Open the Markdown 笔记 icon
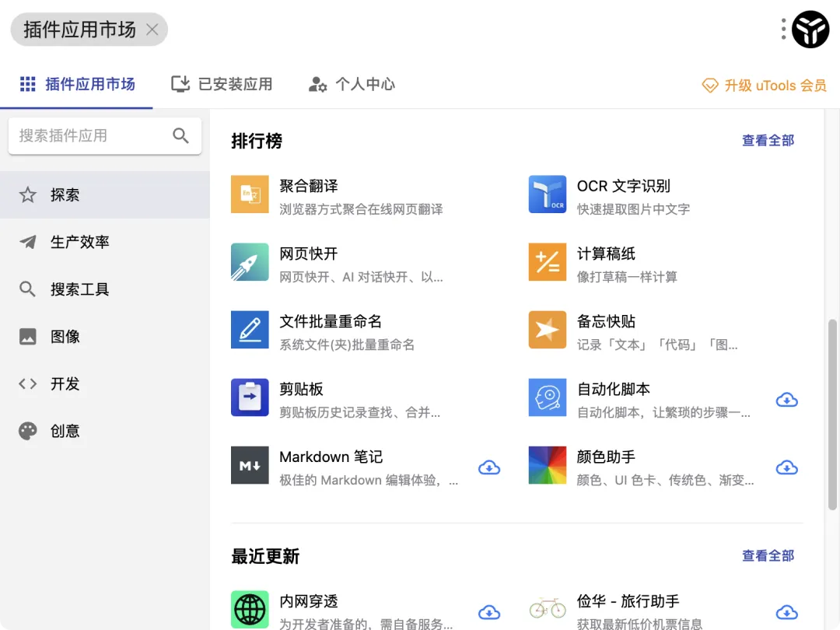 250,466
